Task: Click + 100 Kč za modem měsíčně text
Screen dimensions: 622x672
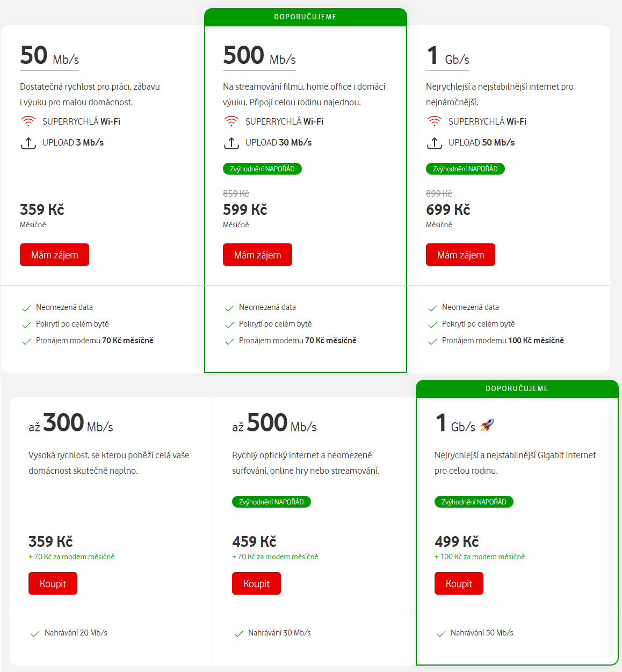Action: [480, 557]
